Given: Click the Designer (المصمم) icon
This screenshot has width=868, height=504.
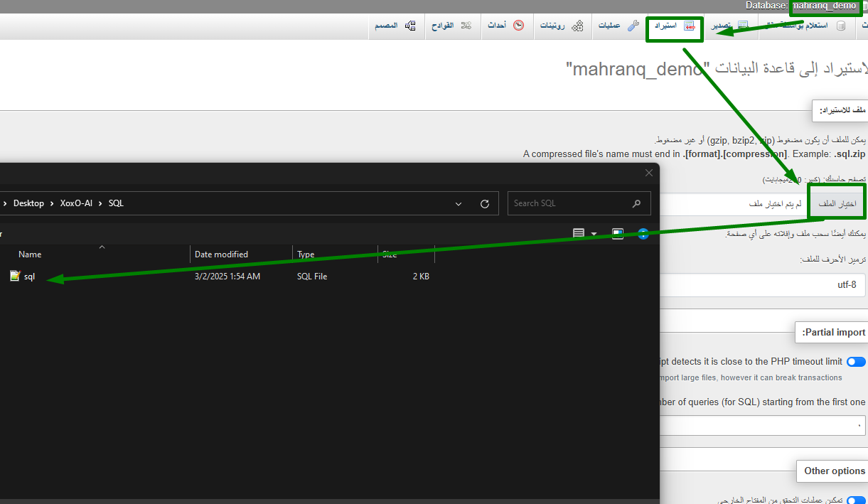Looking at the screenshot, I should pyautogui.click(x=410, y=26).
